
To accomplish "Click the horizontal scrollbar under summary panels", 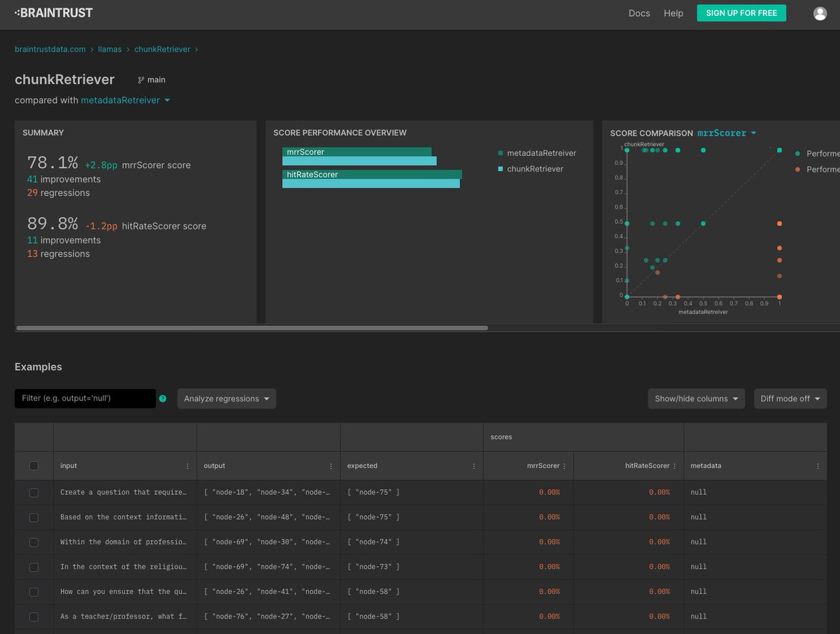I will coord(252,327).
